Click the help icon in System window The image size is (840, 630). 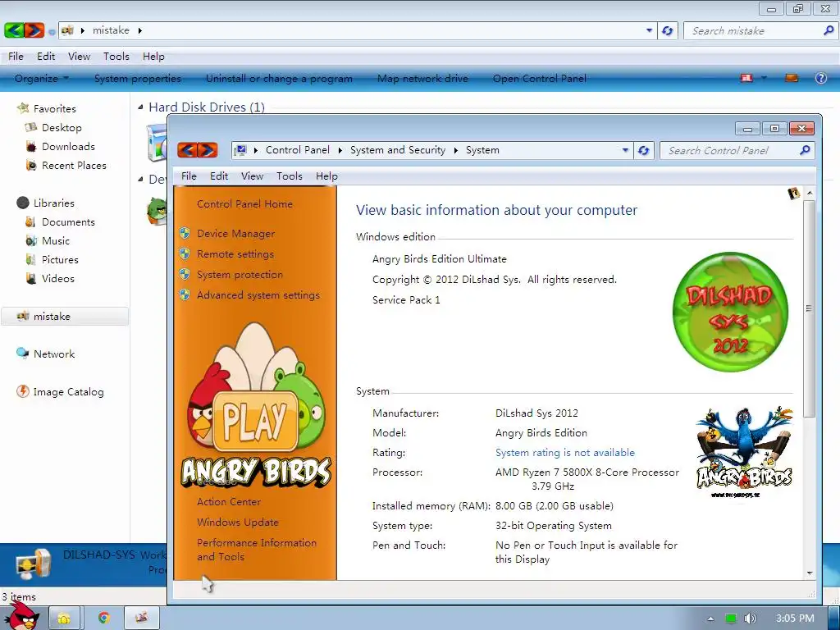(793, 194)
